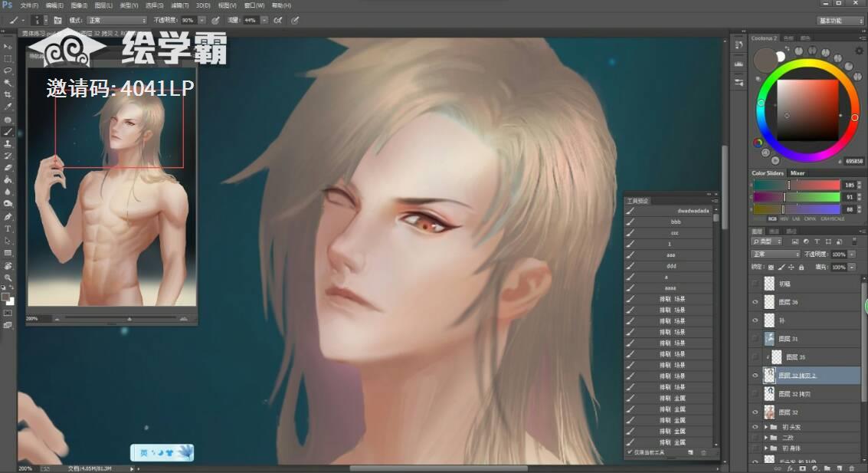Viewport: 868px width, 473px height.
Task: Select the dwadwadada tool preset
Action: tap(670, 211)
